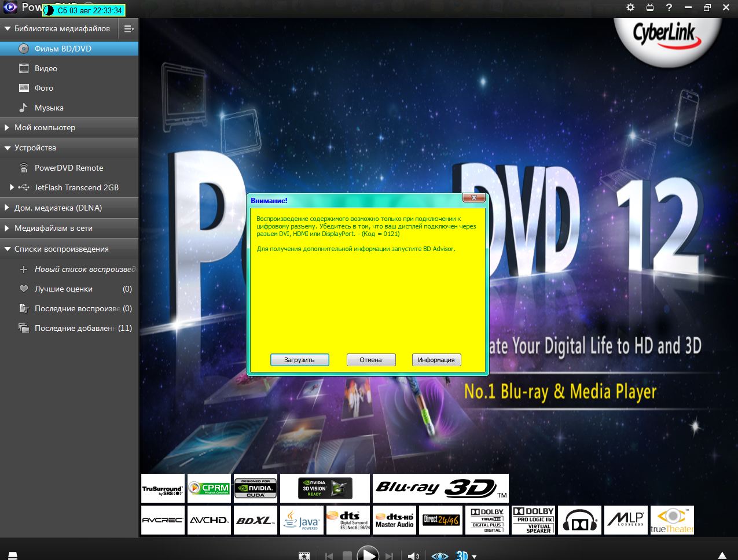This screenshot has height=560, width=738.
Task: Expand the Мой компьютер section
Action: tap(8, 127)
